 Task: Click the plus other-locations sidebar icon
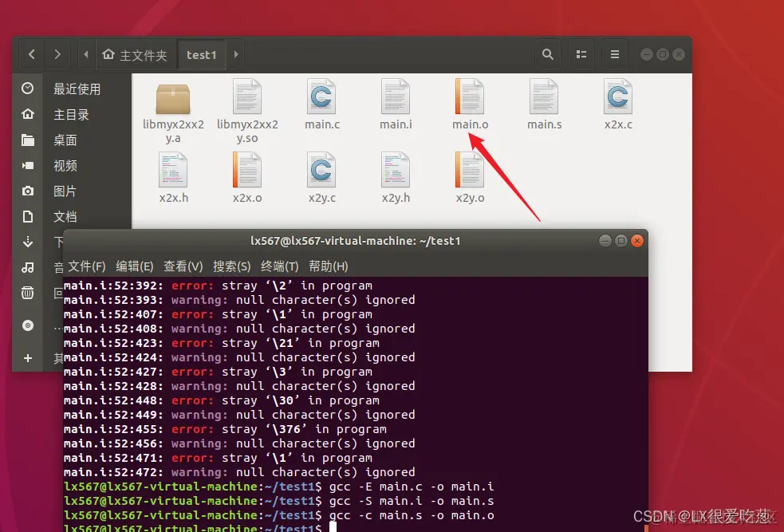pyautogui.click(x=27, y=358)
